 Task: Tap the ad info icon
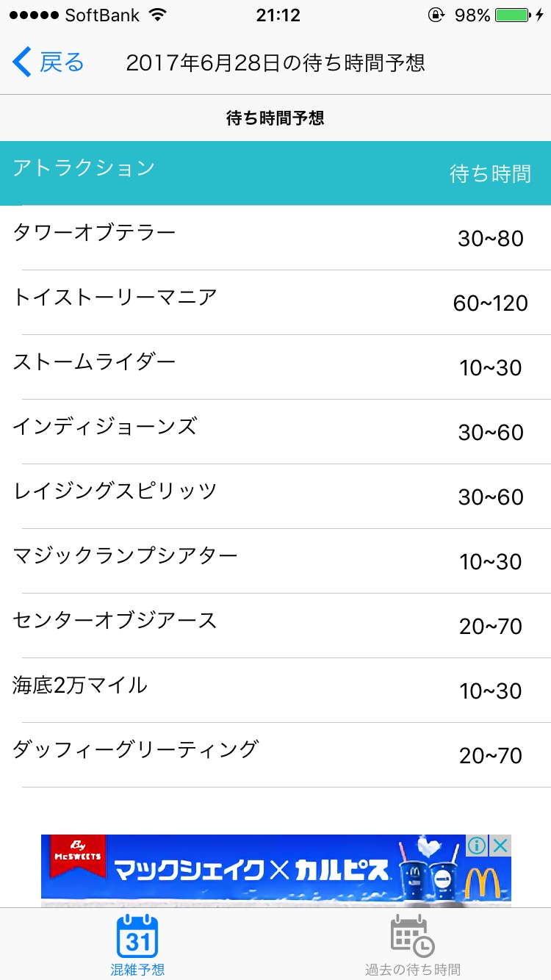coord(477,846)
